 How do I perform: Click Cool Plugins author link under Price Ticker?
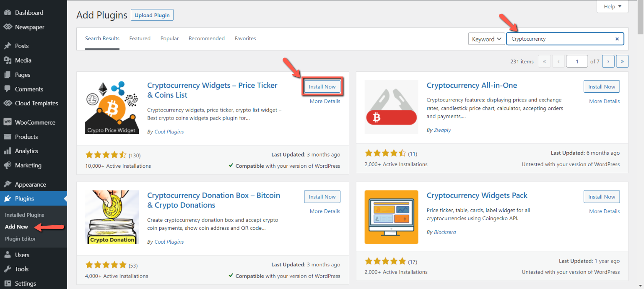click(169, 132)
